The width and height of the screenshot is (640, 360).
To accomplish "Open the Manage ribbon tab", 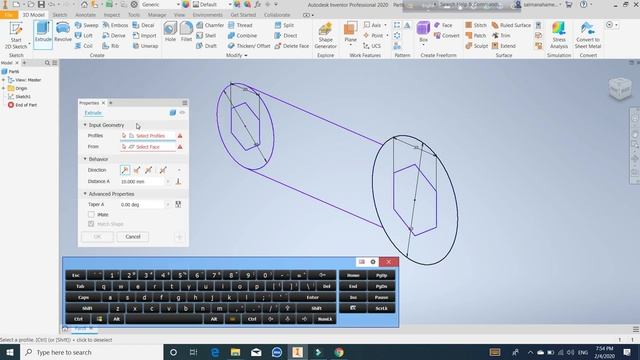I will [157, 15].
